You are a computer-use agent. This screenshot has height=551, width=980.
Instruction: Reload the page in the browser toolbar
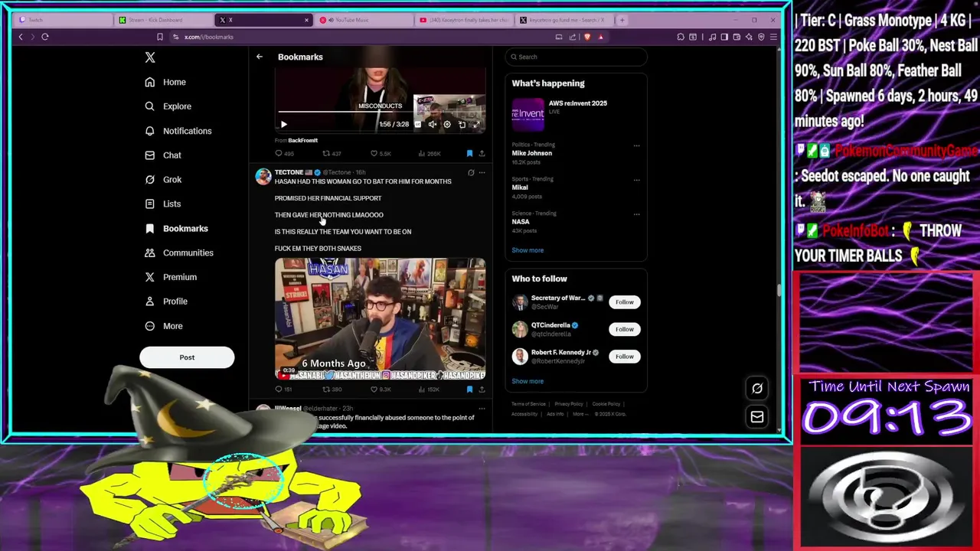tap(45, 37)
